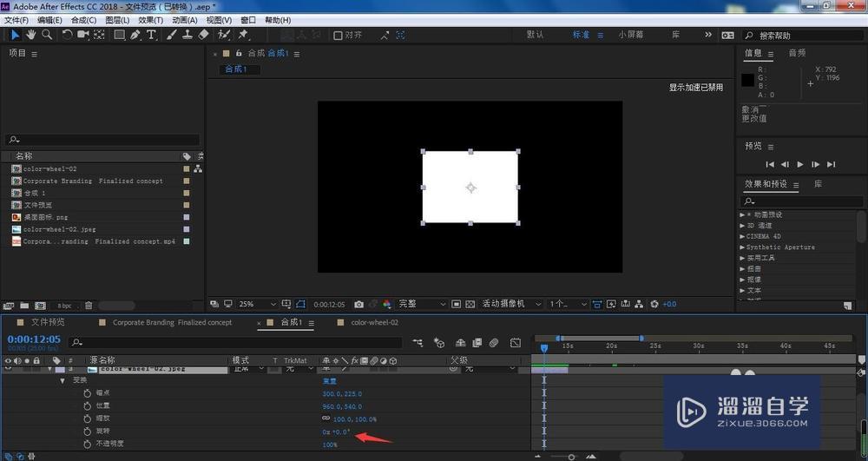The image size is (868, 461).
Task: Select the Brush tool
Action: pyautogui.click(x=172, y=35)
